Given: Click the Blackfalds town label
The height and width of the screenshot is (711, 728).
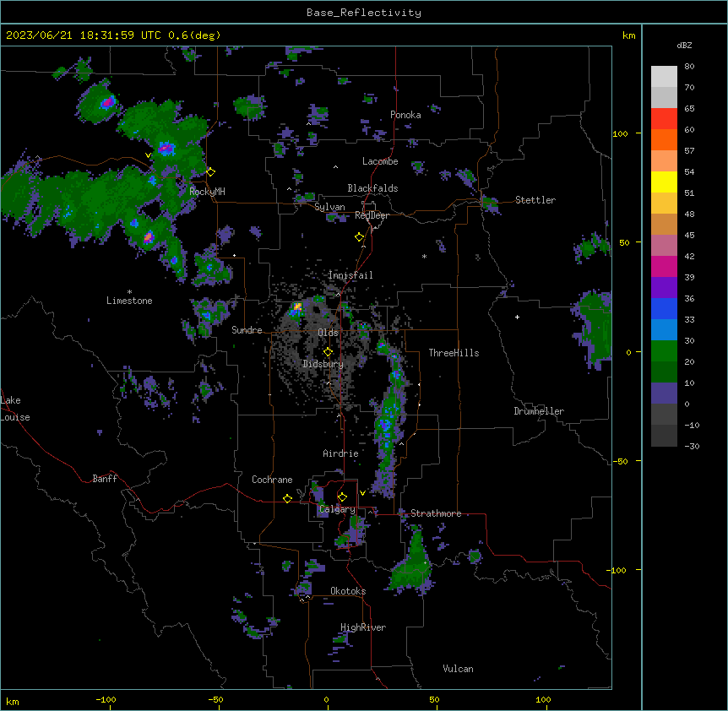Looking at the screenshot, I should (x=372, y=188).
